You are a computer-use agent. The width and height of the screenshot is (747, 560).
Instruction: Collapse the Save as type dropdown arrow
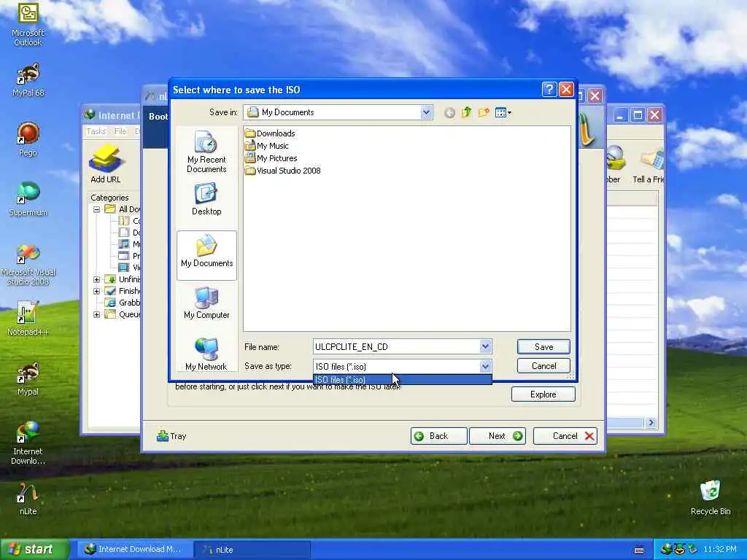coord(485,366)
